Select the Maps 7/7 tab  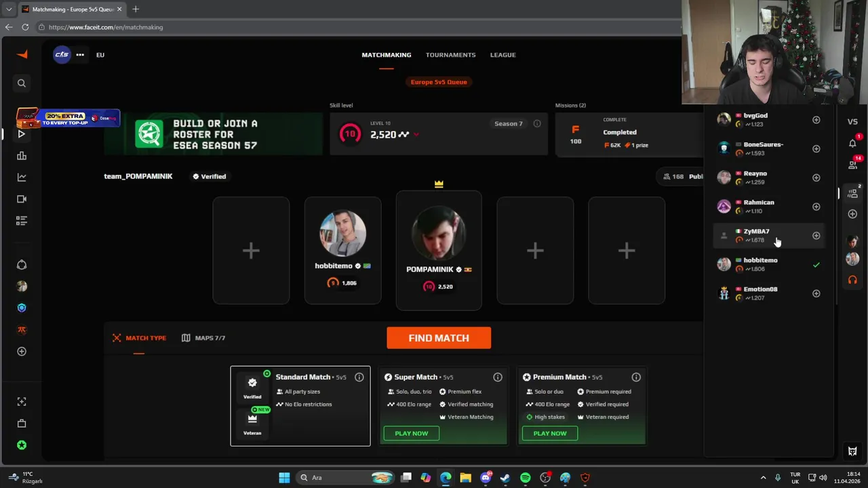click(203, 338)
